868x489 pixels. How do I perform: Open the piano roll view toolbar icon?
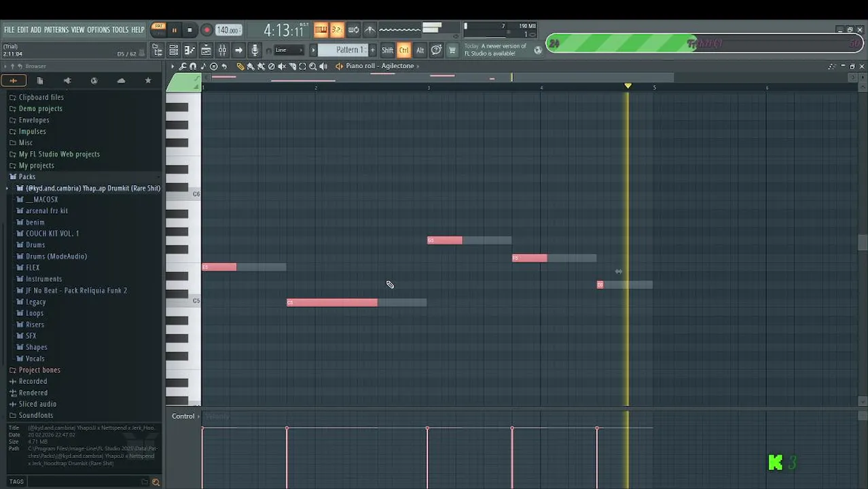pos(189,50)
